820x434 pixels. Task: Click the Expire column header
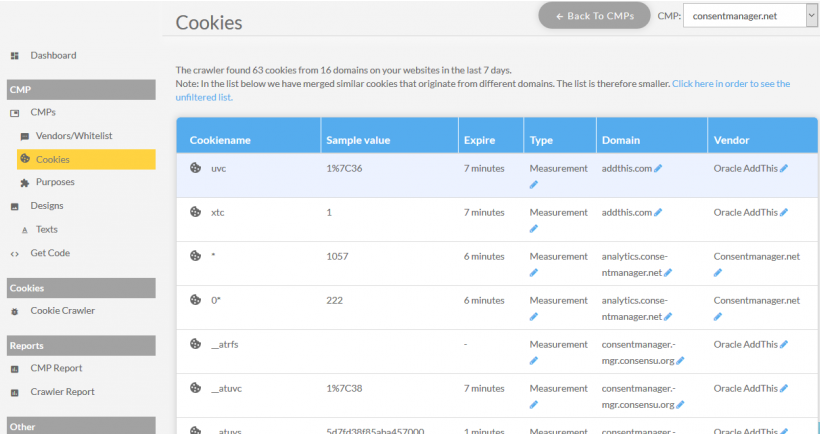(x=479, y=140)
